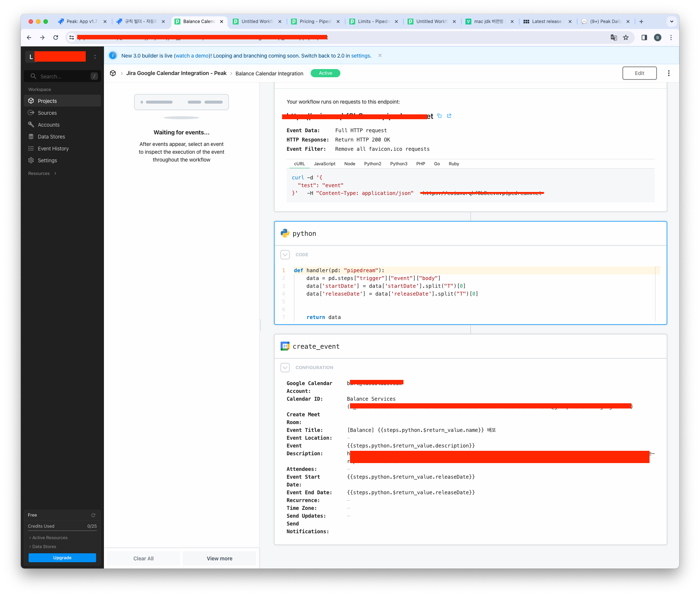Image resolution: width=700 pixels, height=596 pixels.
Task: Collapse the python CODE section
Action: pyautogui.click(x=285, y=255)
